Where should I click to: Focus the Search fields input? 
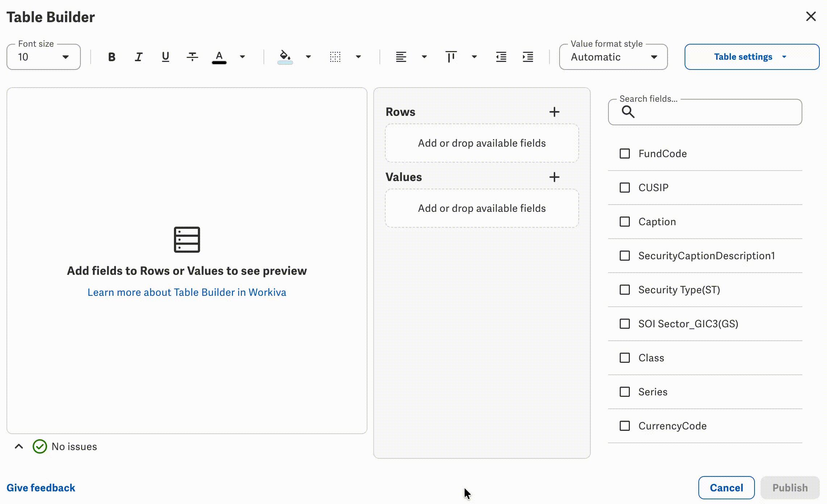(x=705, y=112)
